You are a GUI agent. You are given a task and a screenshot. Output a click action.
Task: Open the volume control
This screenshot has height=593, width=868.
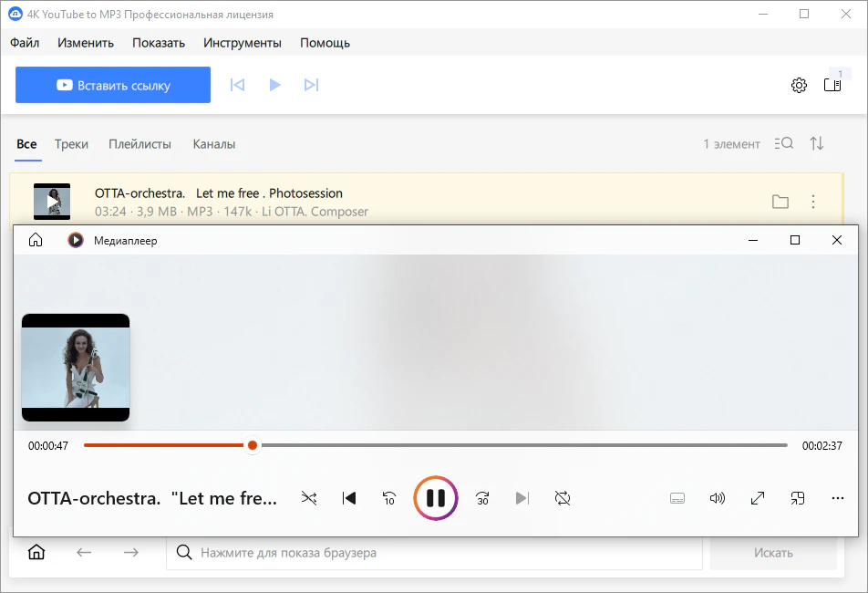coord(718,498)
